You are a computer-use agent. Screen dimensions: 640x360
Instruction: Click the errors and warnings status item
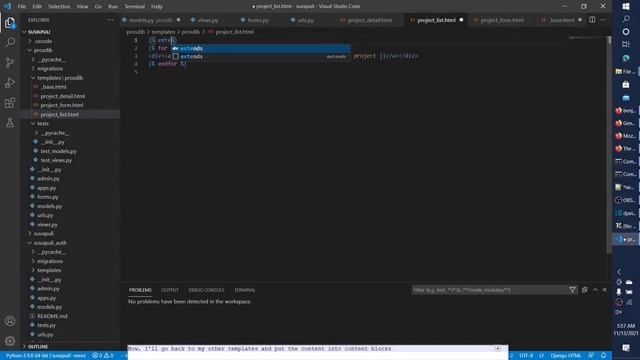(103, 356)
